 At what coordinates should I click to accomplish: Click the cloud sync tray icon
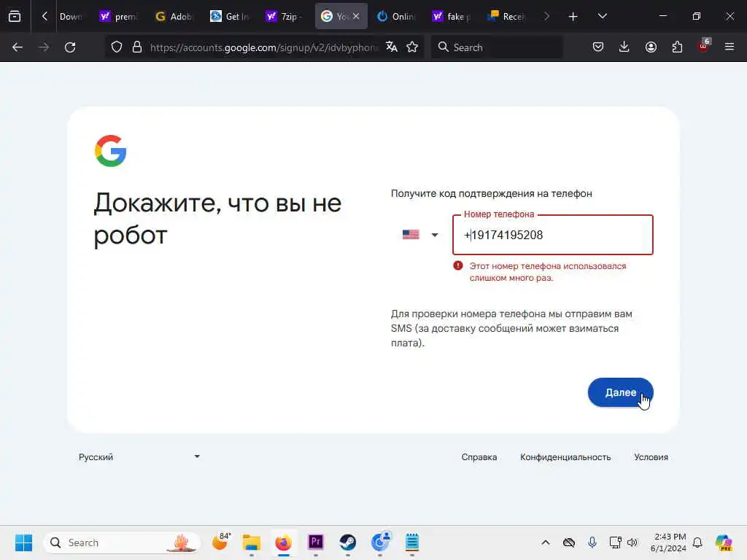tap(569, 542)
